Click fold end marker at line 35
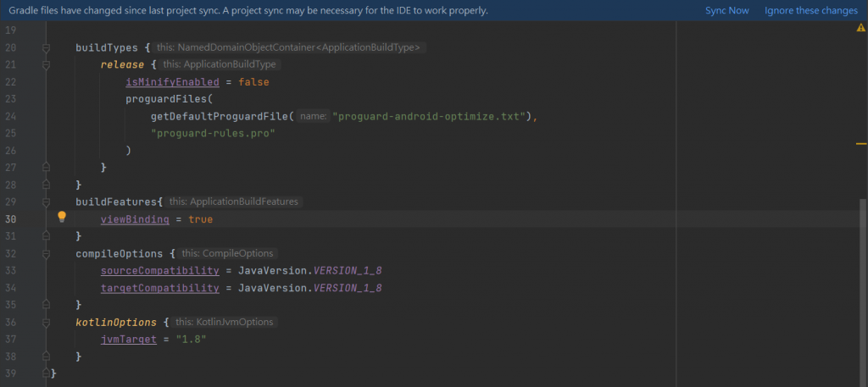This screenshot has width=868, height=387. coord(46,305)
